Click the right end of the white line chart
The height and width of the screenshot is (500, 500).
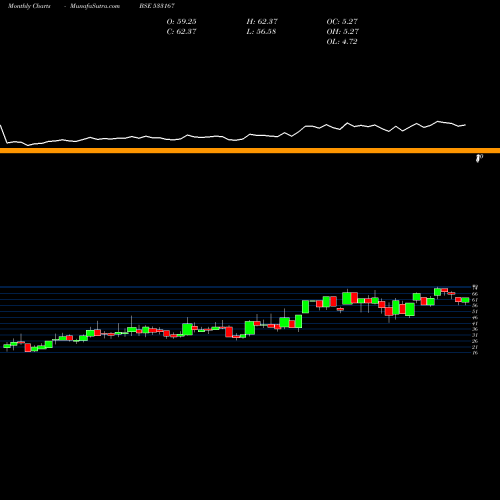click(x=465, y=125)
